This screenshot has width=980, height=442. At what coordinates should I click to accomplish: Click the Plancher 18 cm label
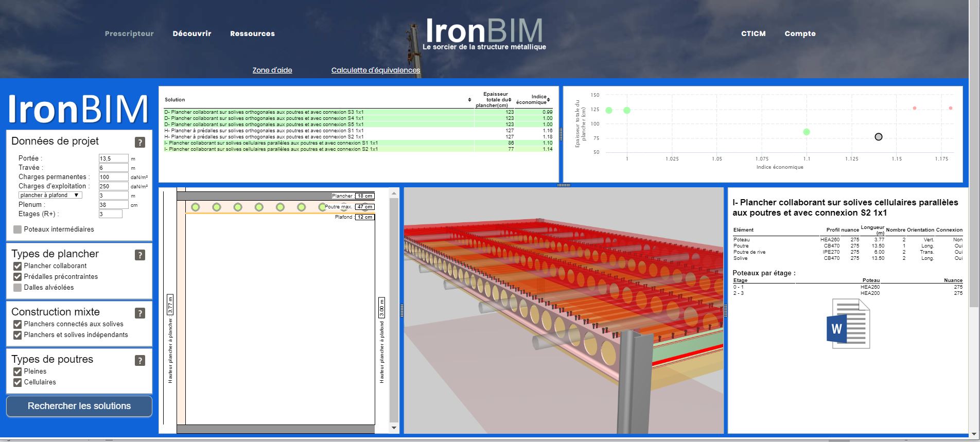click(353, 196)
